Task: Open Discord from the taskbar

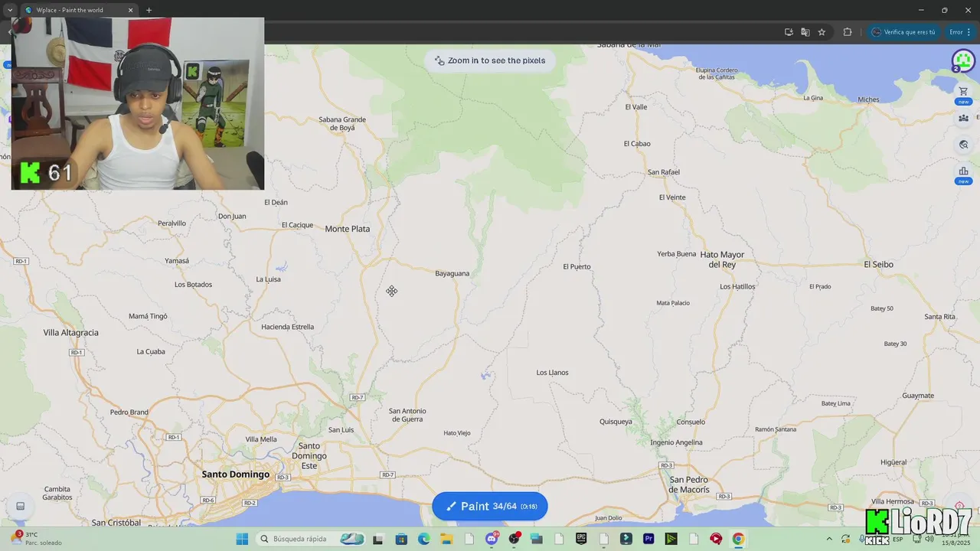Action: tap(492, 539)
